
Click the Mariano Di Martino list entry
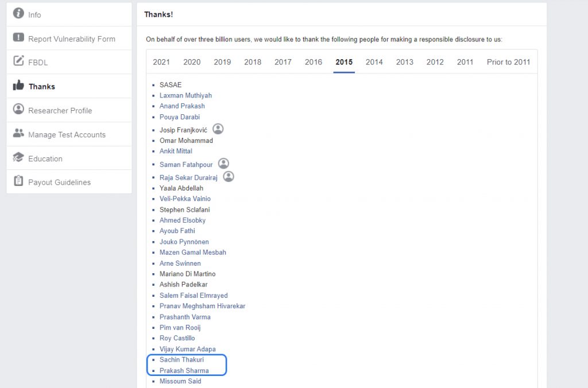188,274
